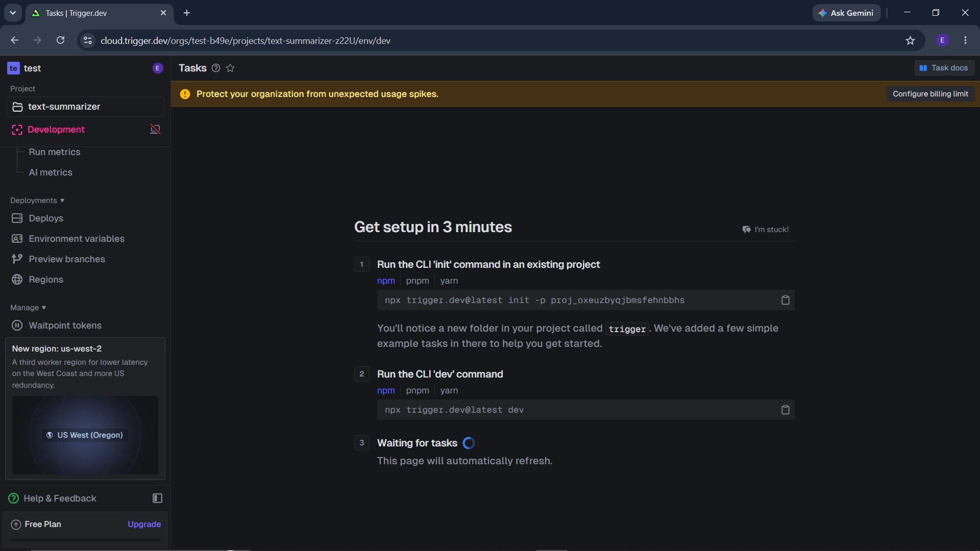Collapse the Deployments section
Screen dimensions: 980x551
[x=37, y=201]
